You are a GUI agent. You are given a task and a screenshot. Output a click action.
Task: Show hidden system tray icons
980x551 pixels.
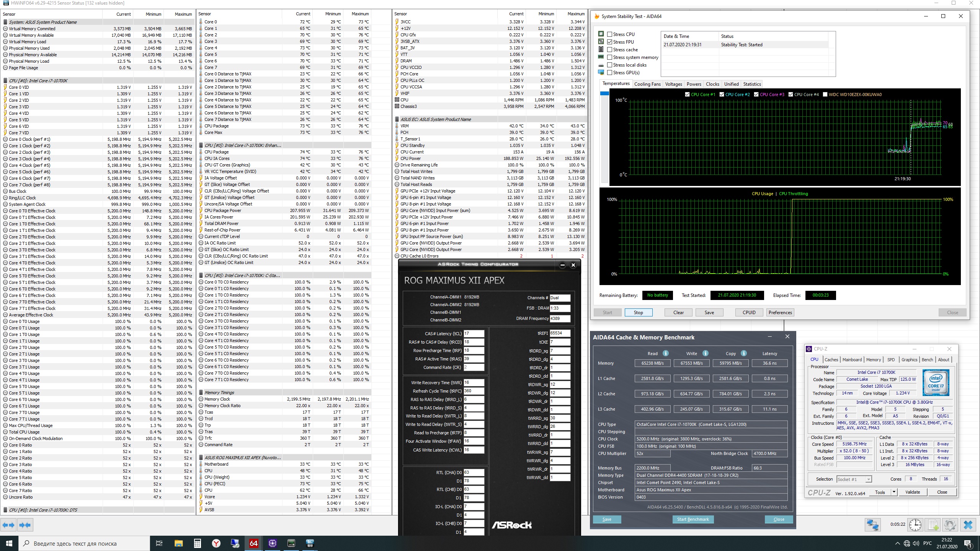click(897, 543)
